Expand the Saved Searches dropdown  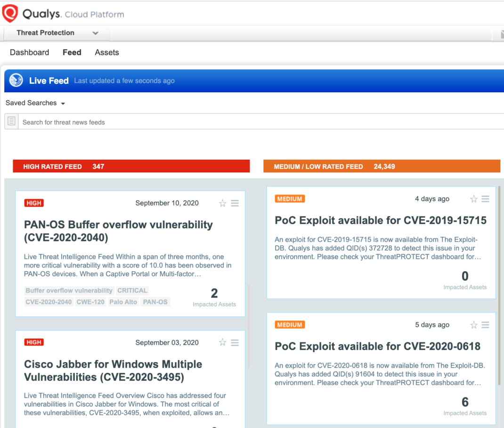[35, 103]
